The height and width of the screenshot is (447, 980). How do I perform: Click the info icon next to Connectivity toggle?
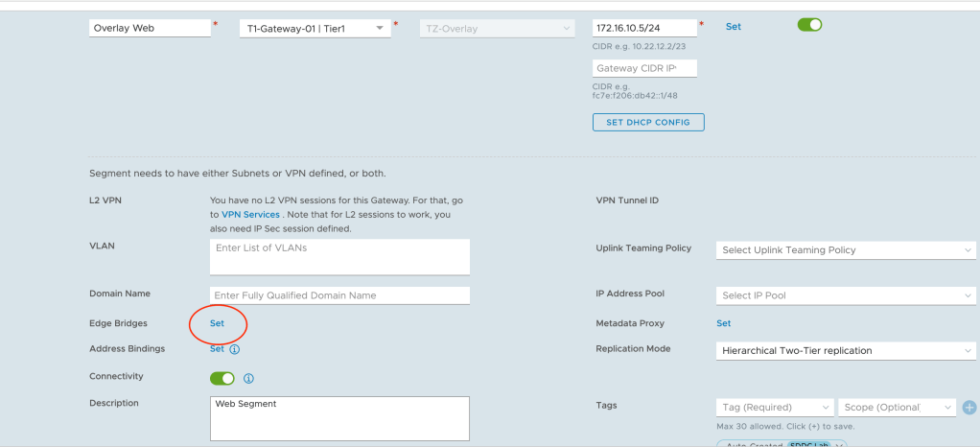(249, 379)
